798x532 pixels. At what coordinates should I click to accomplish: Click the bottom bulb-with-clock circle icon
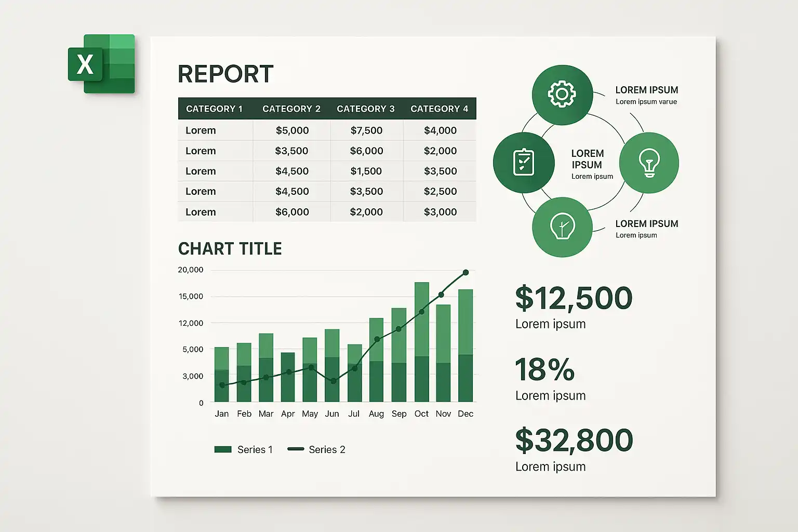[562, 227]
